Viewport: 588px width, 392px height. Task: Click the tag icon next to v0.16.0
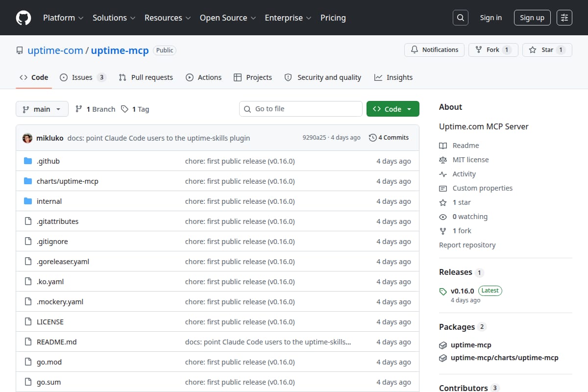click(443, 291)
